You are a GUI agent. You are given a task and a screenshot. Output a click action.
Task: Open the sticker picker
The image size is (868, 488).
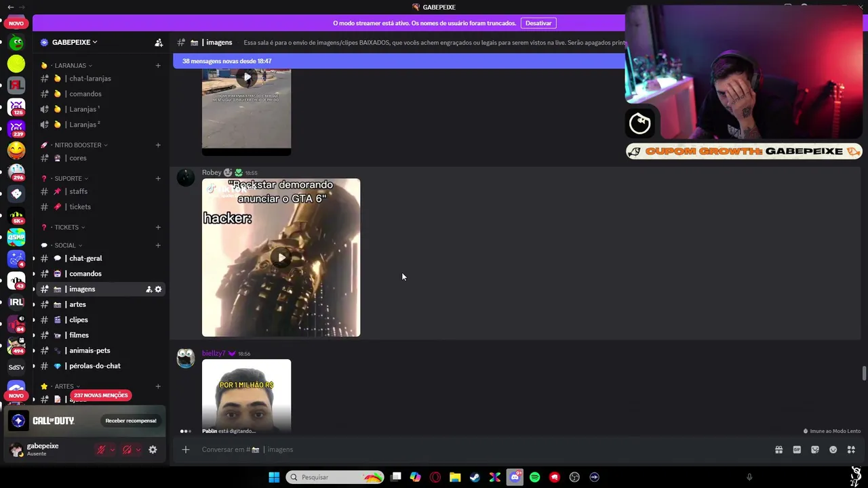(x=815, y=449)
